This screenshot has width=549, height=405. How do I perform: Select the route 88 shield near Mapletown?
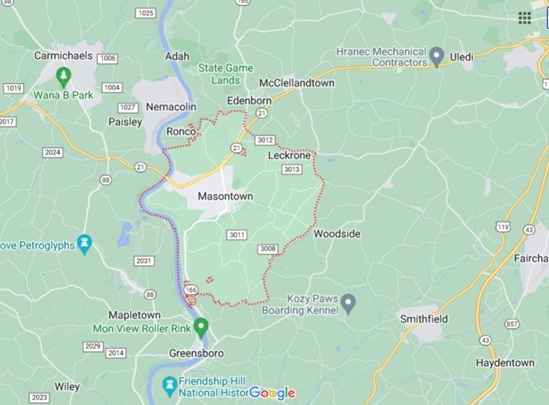coord(150,294)
